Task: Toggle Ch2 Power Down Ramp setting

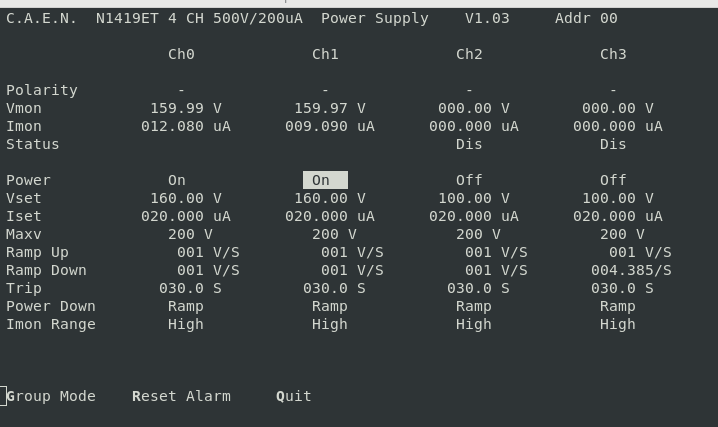Action: click(473, 306)
